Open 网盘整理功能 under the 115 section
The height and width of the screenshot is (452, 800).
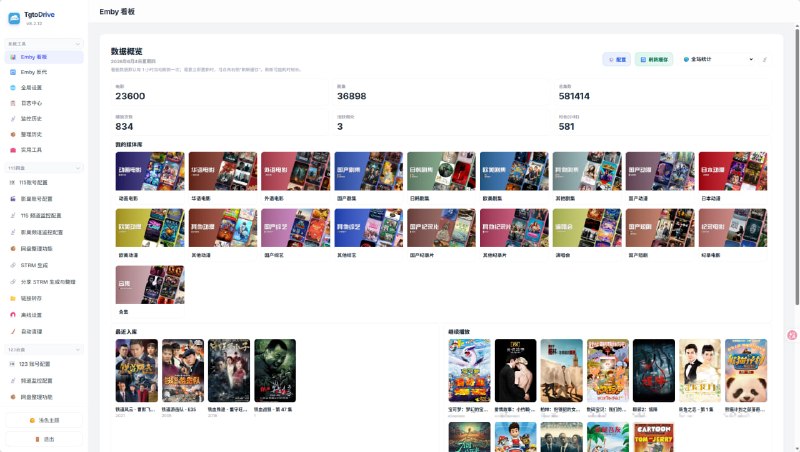[44, 249]
